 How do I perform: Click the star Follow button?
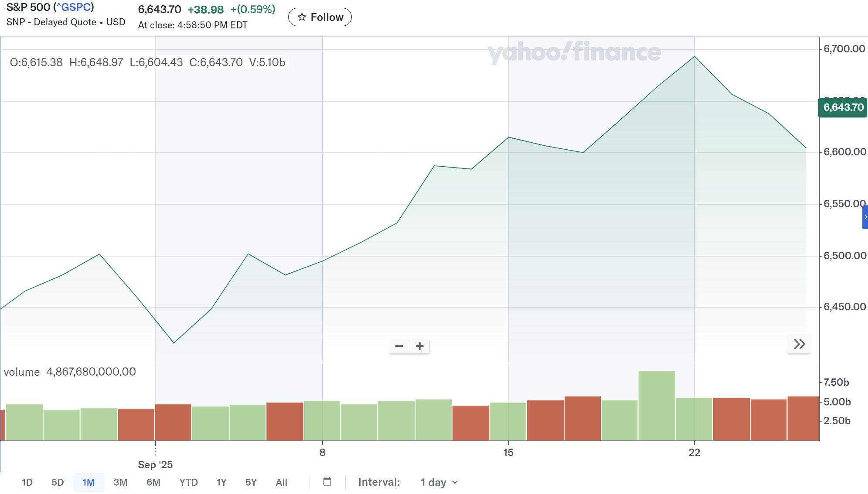pyautogui.click(x=320, y=17)
